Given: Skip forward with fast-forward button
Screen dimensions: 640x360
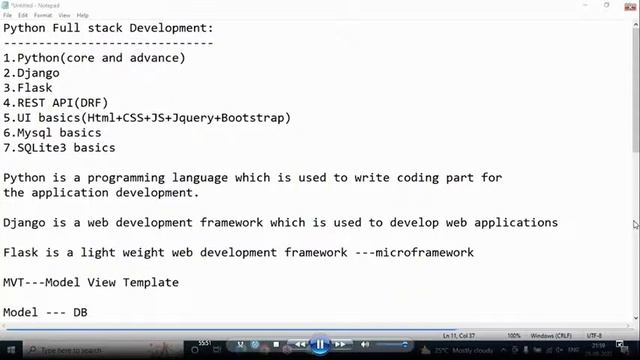Looking at the screenshot, I should 340,345.
